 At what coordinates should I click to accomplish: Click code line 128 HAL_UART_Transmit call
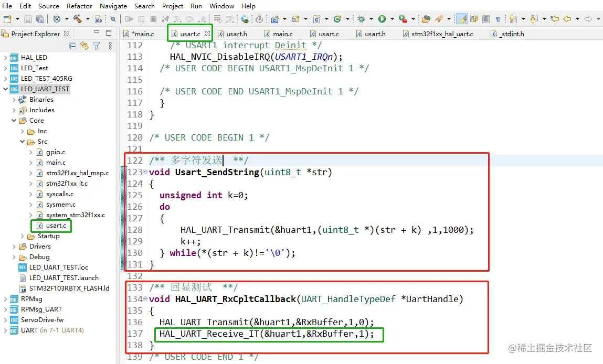point(327,230)
